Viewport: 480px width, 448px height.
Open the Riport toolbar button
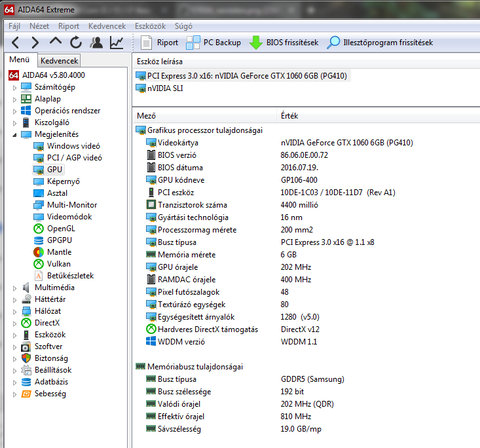point(159,43)
